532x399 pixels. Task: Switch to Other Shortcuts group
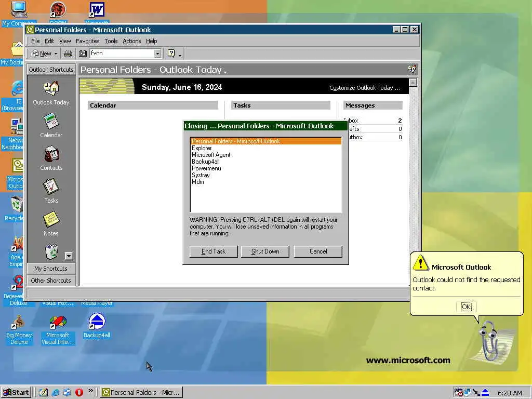[51, 280]
